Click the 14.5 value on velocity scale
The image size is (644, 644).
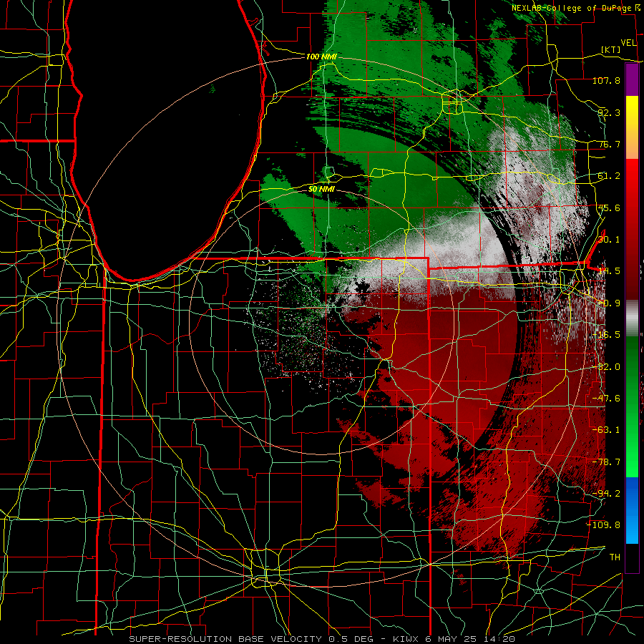click(x=609, y=271)
